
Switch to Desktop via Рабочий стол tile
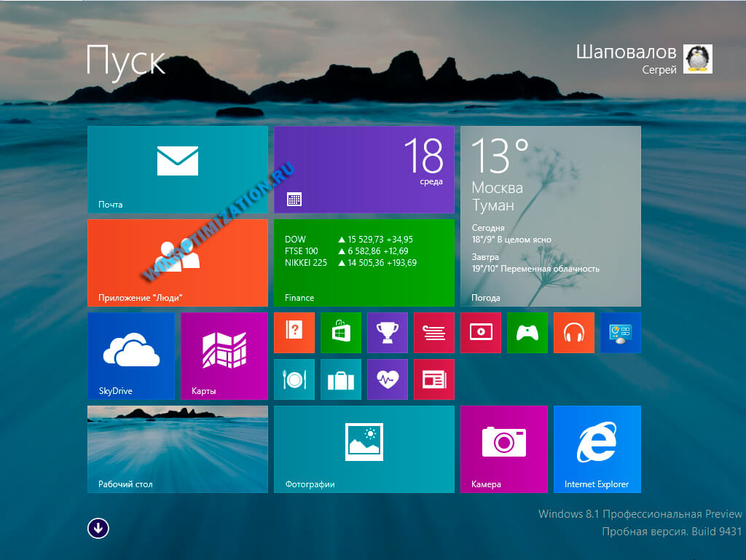(x=177, y=449)
